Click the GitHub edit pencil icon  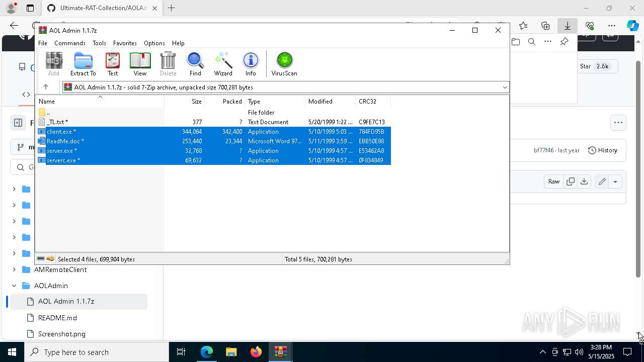[602, 182]
